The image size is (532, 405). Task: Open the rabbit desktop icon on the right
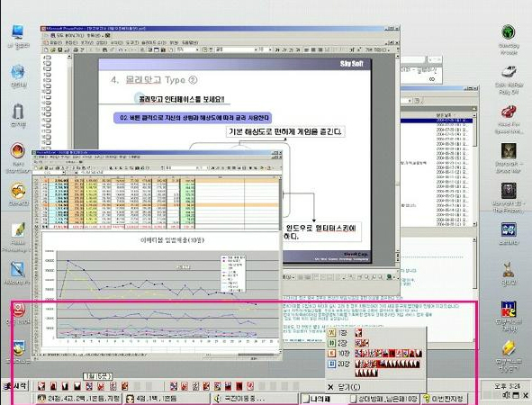509,273
